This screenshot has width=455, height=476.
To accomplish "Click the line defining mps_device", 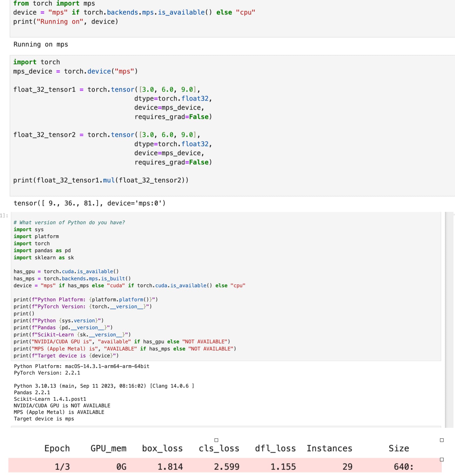I will [75, 71].
